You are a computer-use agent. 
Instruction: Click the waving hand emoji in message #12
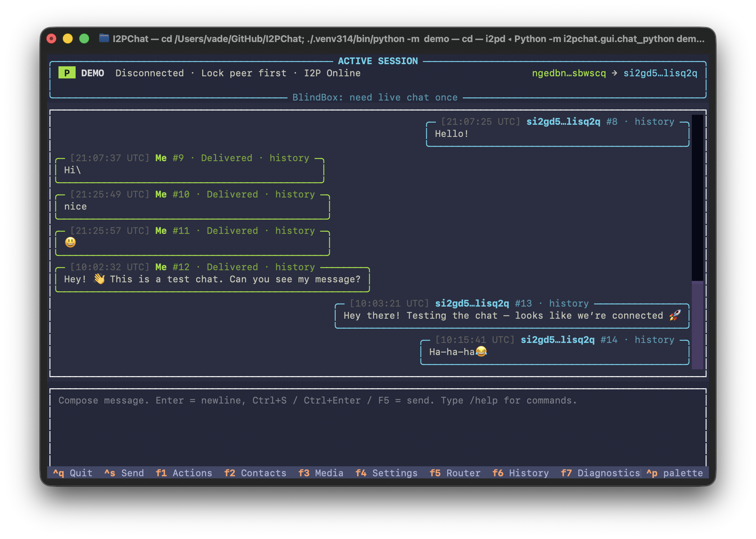tap(99, 279)
